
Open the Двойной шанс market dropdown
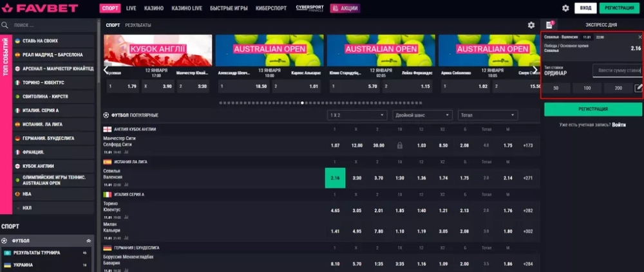click(422, 115)
